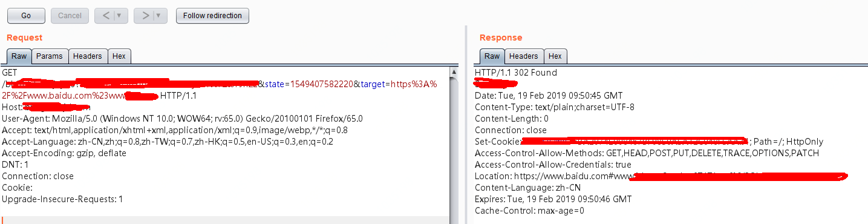Click the request pane vertical scrollbar
This screenshot has height=224, width=868.
[454, 145]
